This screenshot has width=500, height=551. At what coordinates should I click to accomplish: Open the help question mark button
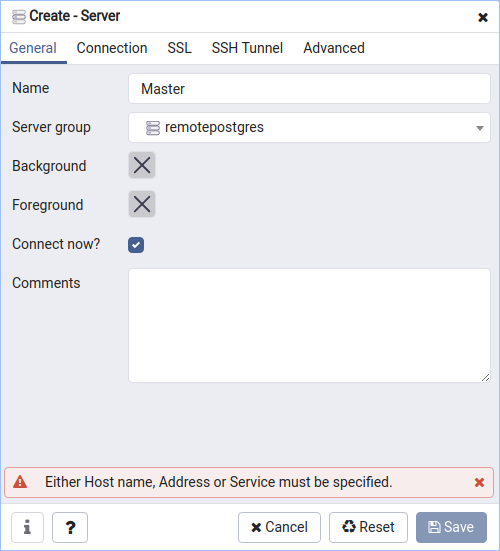(x=70, y=527)
